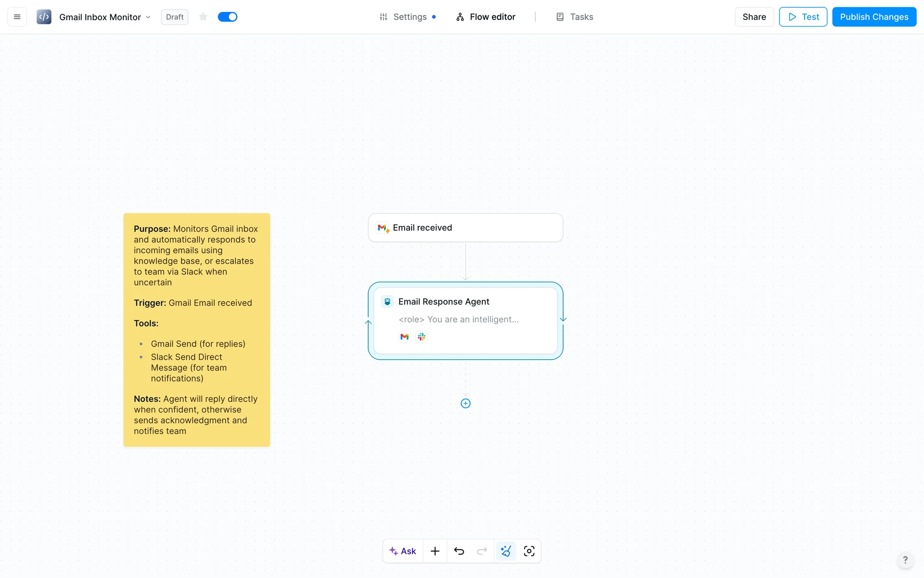The width and height of the screenshot is (924, 578).
Task: Add a step below the agent
Action: coord(465,404)
